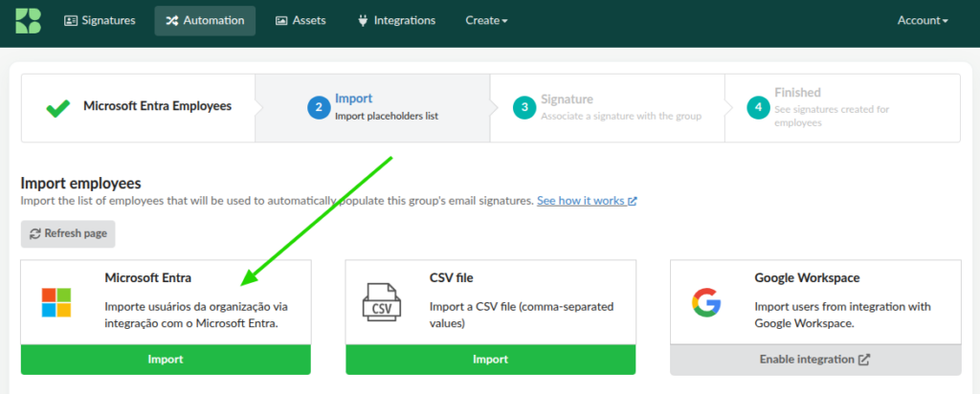Select the step 3 Signature circle

[524, 108]
